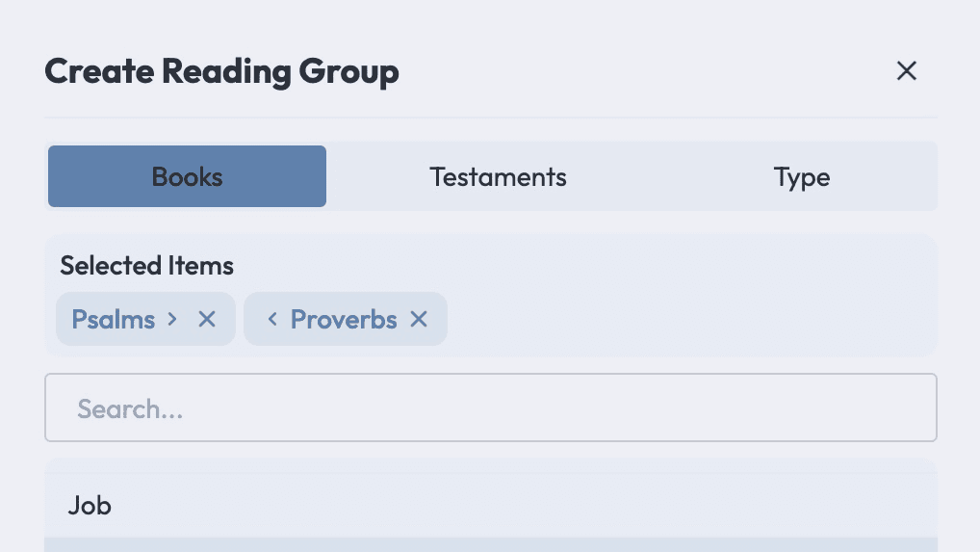Image resolution: width=980 pixels, height=552 pixels.
Task: Open the Testaments tab
Action: [498, 176]
